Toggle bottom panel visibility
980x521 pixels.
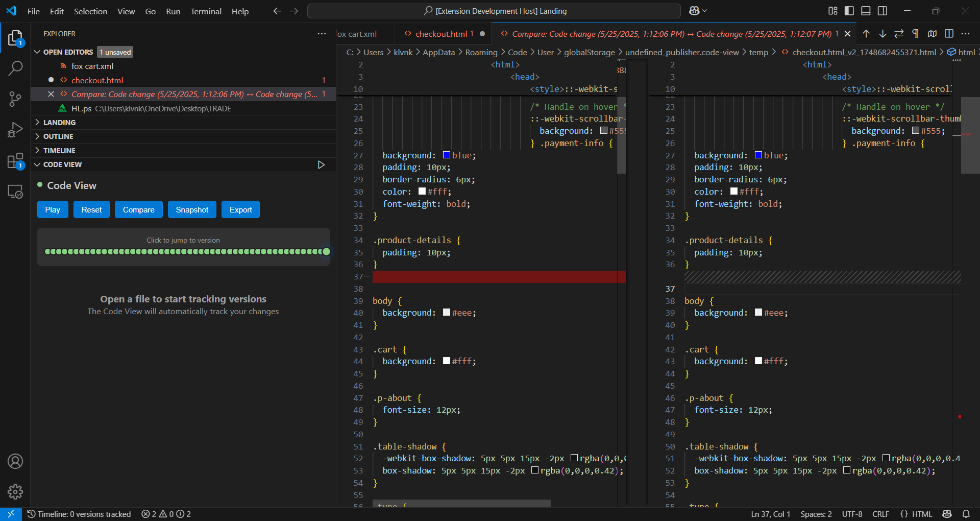(x=866, y=11)
